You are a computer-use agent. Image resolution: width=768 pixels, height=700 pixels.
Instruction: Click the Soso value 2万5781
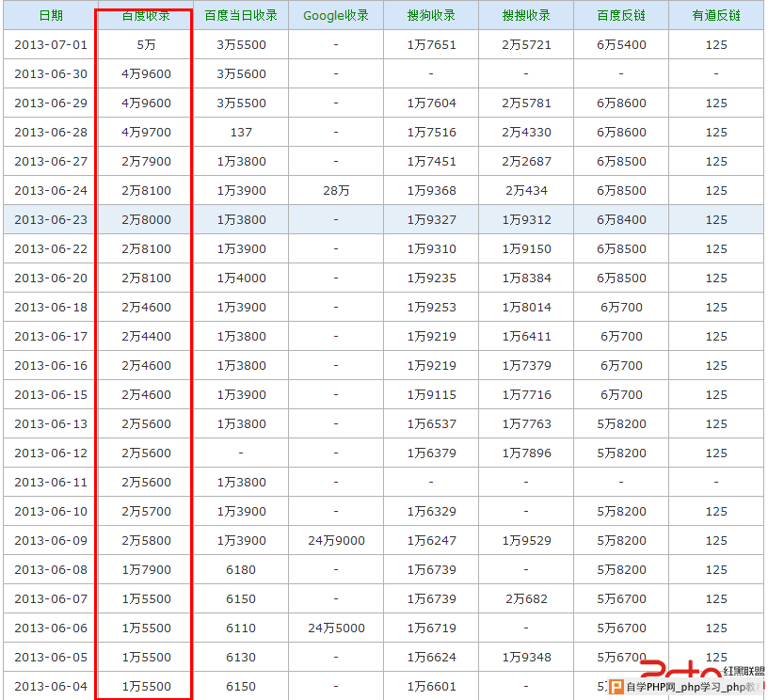[x=526, y=103]
